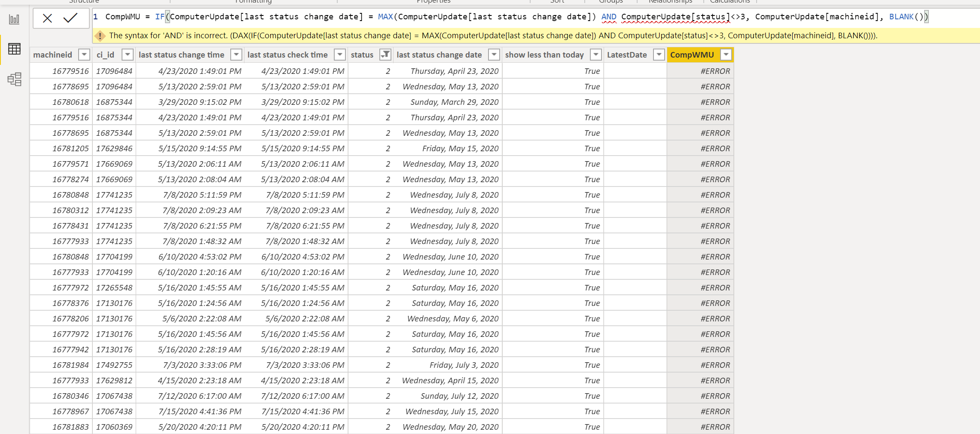This screenshot has width=980, height=434.
Task: Select the cell Friday, May 15, 2020
Action: coord(448,148)
